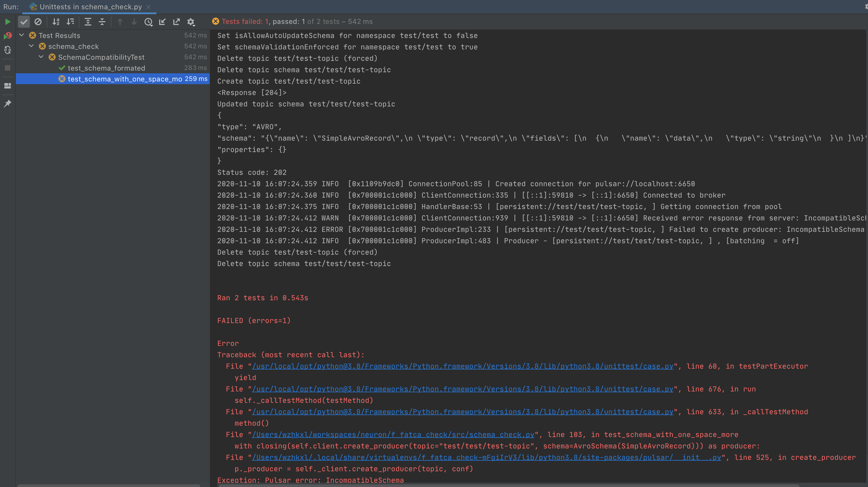This screenshot has width=868, height=487.
Task: Export test results with the export icon
Action: tap(176, 21)
